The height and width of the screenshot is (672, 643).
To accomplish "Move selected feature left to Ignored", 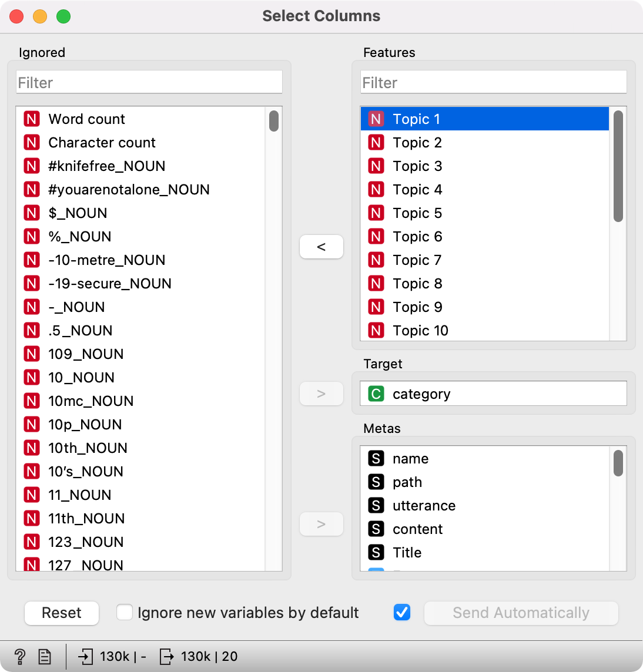I will point(321,247).
